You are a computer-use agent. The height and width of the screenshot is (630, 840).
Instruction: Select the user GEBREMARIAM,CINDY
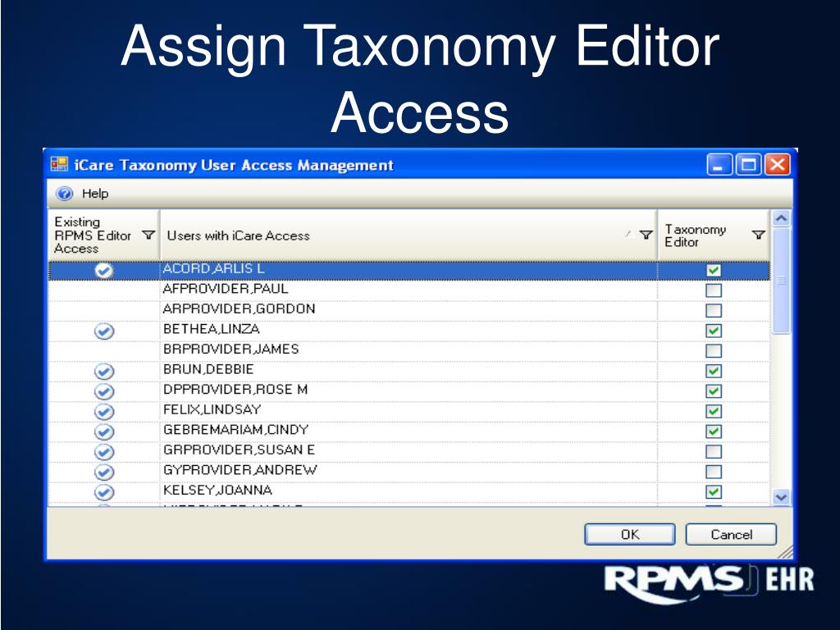235,430
